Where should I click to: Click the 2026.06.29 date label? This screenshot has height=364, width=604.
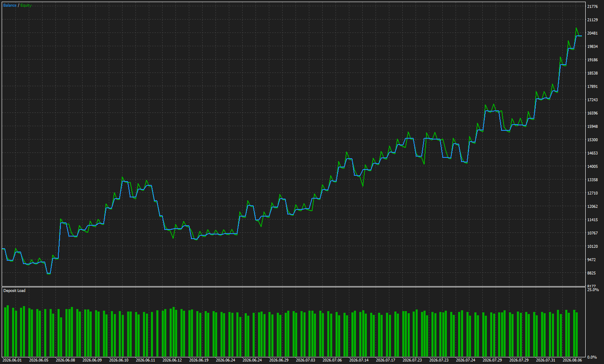pos(279,360)
